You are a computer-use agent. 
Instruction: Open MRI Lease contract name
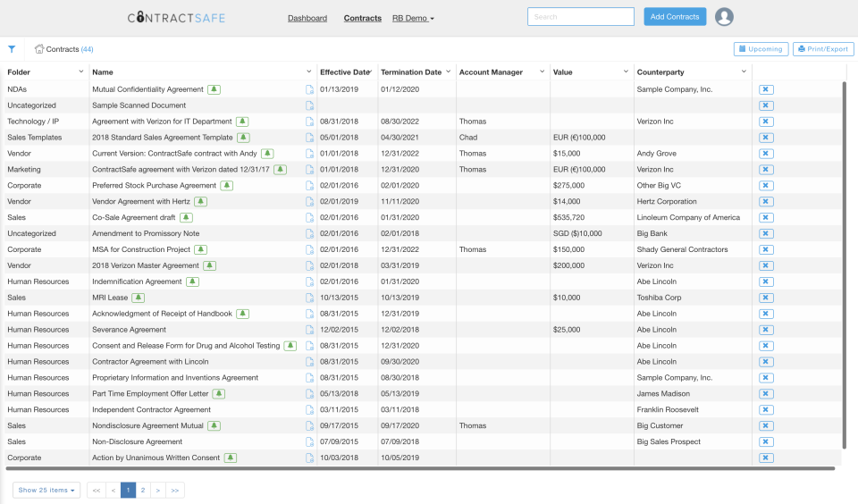[x=110, y=298]
